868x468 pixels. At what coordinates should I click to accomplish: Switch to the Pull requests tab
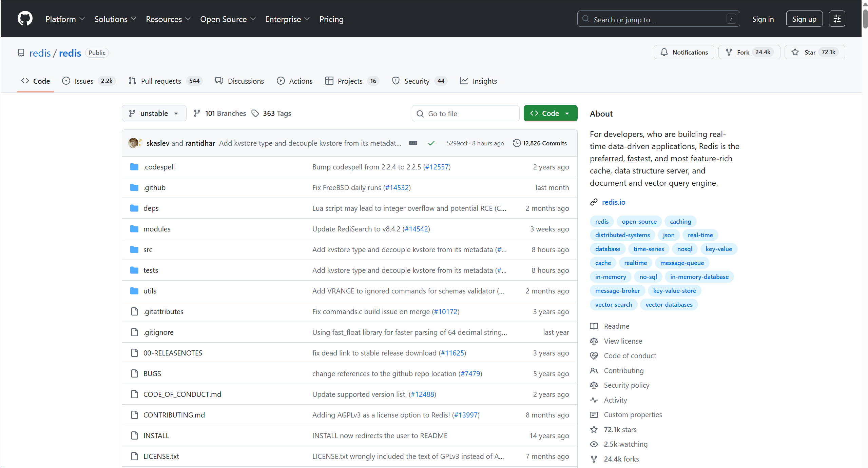[161, 81]
